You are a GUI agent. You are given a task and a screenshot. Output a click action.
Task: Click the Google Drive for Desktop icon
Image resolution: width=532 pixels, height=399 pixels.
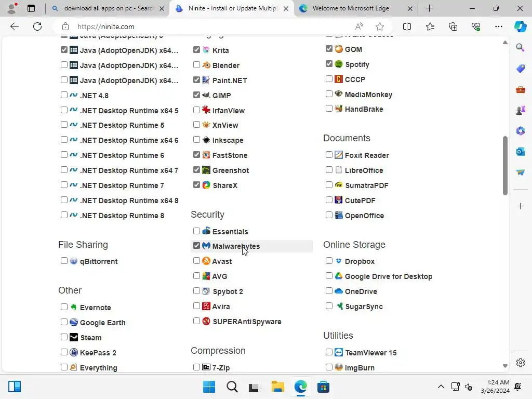pos(339,276)
